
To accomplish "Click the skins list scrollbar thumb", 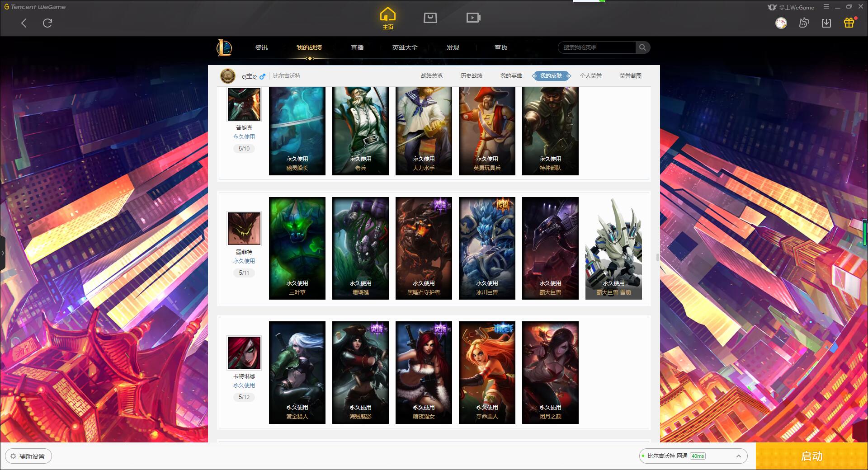I will 658,257.
